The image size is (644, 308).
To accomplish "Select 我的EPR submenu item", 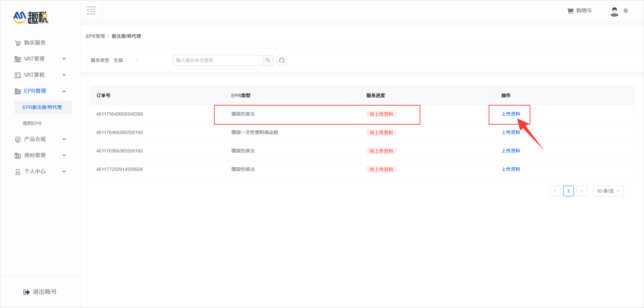I will [32, 123].
